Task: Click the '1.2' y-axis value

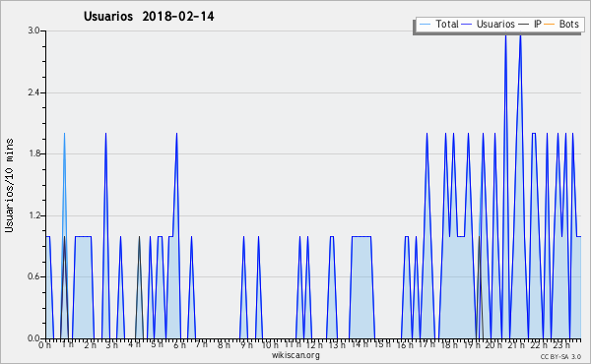Action: point(33,215)
